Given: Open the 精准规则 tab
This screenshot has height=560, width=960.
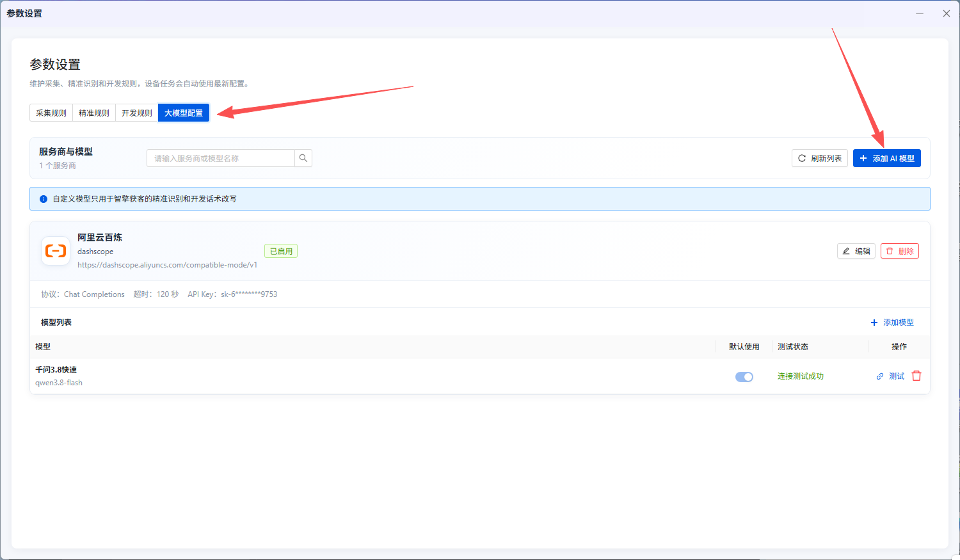Looking at the screenshot, I should [94, 113].
